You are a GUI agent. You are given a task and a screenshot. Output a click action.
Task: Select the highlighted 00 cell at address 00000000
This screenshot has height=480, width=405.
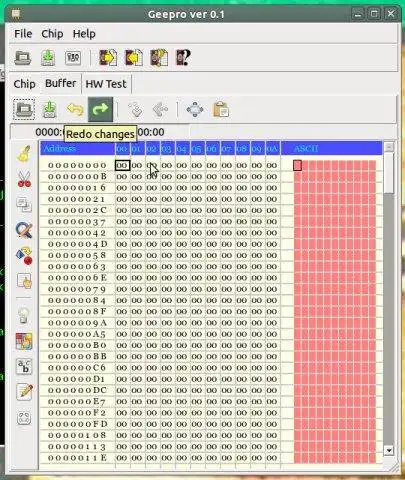(x=122, y=165)
